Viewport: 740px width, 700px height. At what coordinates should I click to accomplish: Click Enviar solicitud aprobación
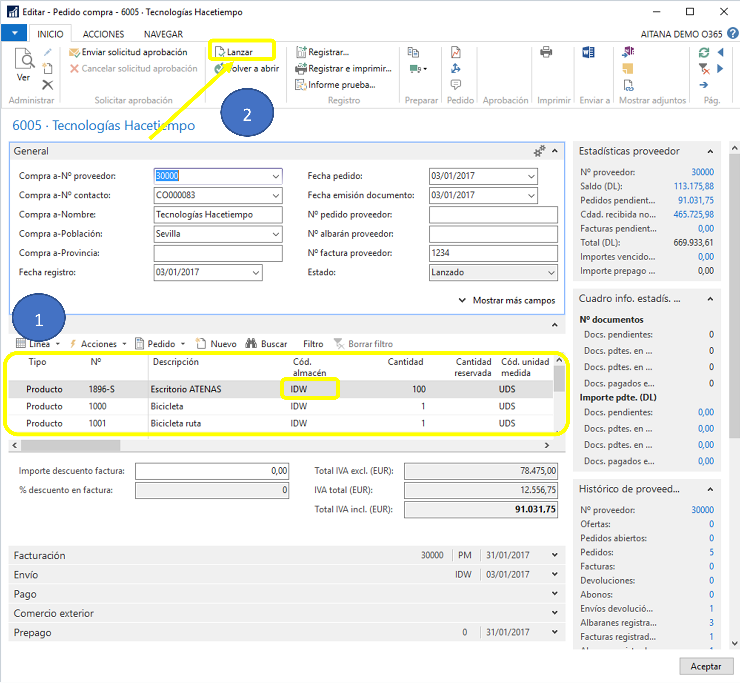(x=128, y=52)
